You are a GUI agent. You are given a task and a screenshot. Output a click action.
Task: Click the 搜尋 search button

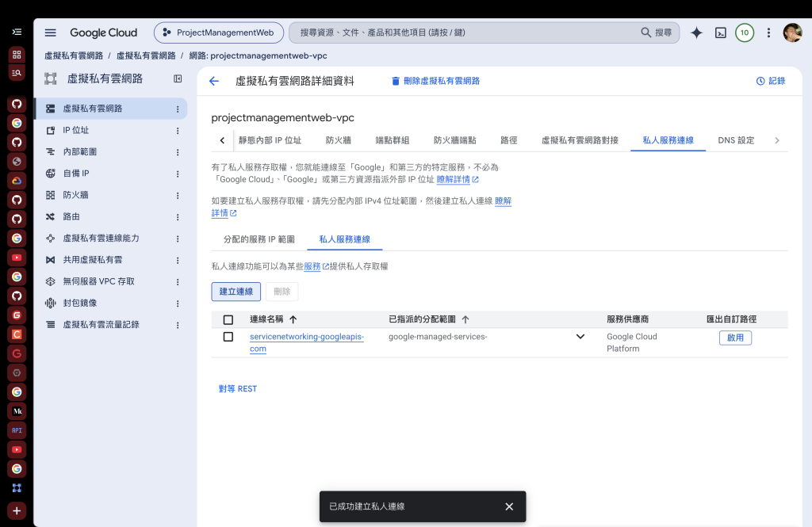(x=656, y=32)
